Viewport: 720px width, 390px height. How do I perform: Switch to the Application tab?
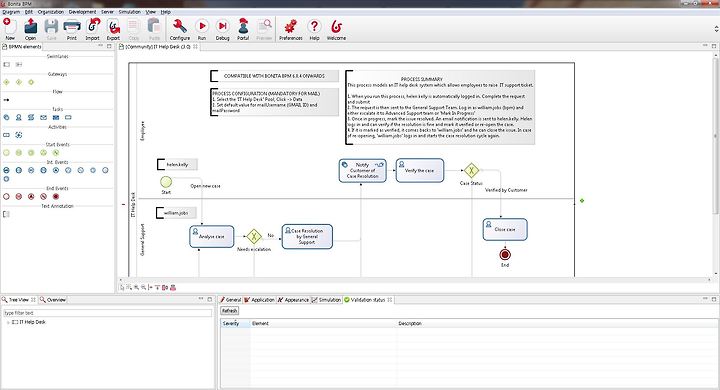pos(259,300)
